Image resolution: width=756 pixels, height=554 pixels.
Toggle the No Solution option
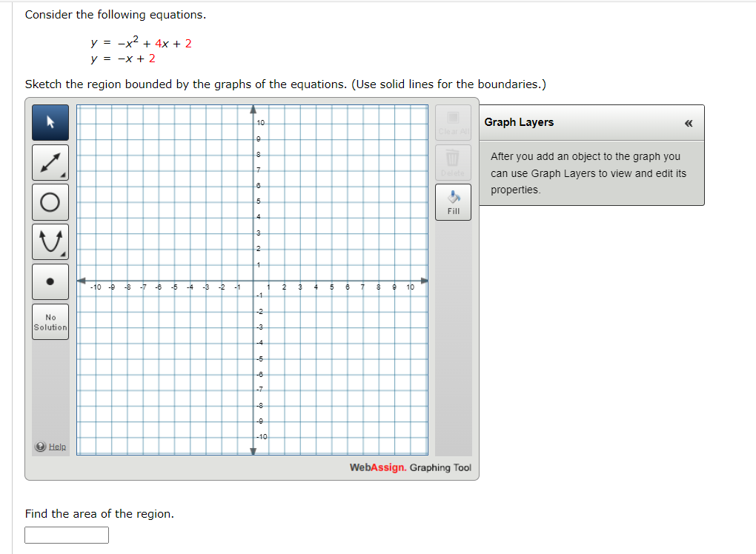point(50,321)
